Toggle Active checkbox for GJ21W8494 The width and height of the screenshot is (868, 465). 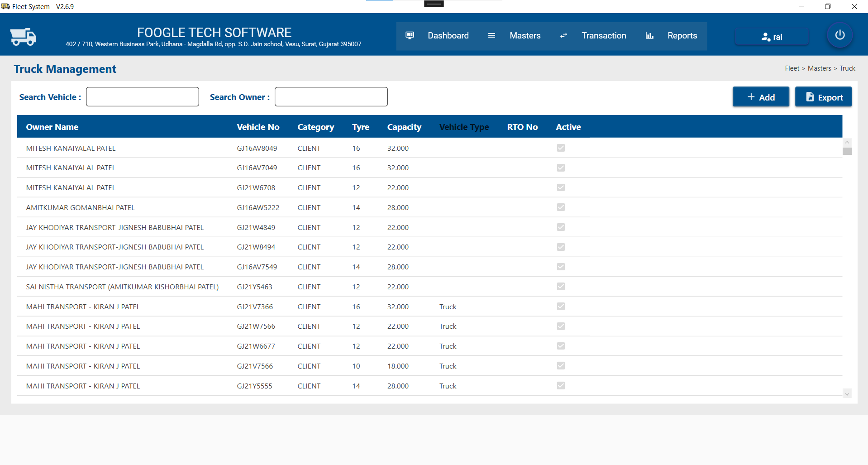click(561, 247)
